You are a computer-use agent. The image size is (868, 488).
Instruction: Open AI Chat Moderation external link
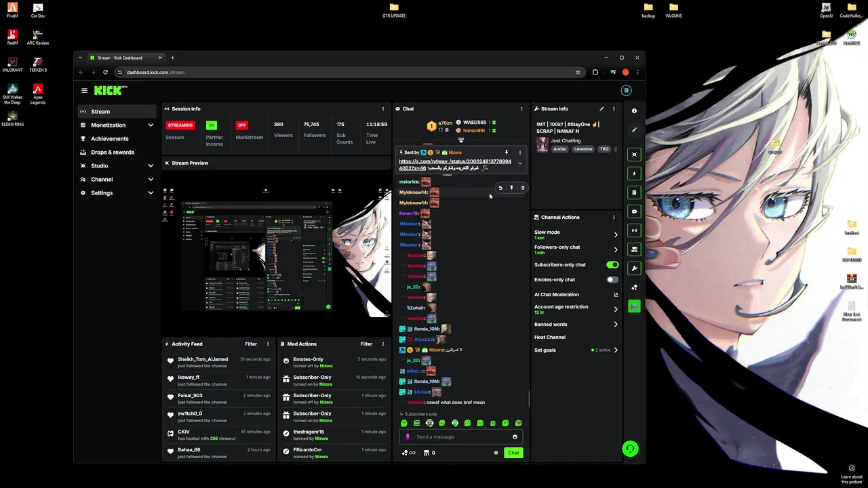coord(616,295)
